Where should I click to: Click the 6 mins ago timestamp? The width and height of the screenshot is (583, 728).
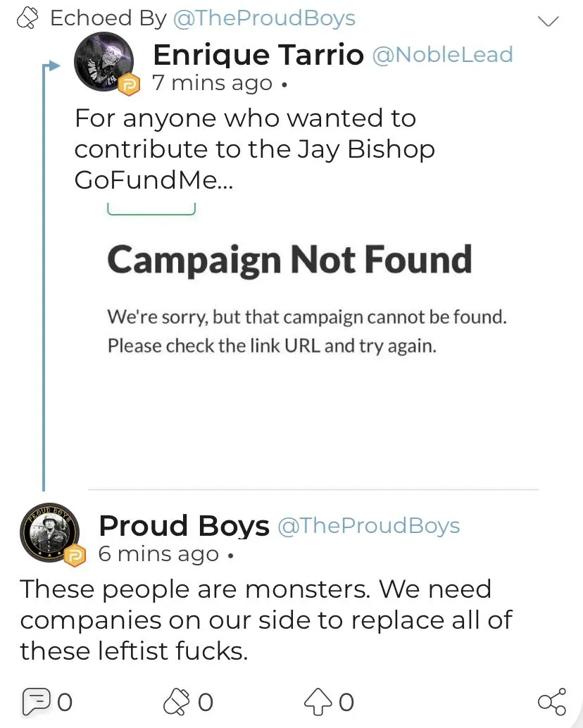(x=159, y=554)
